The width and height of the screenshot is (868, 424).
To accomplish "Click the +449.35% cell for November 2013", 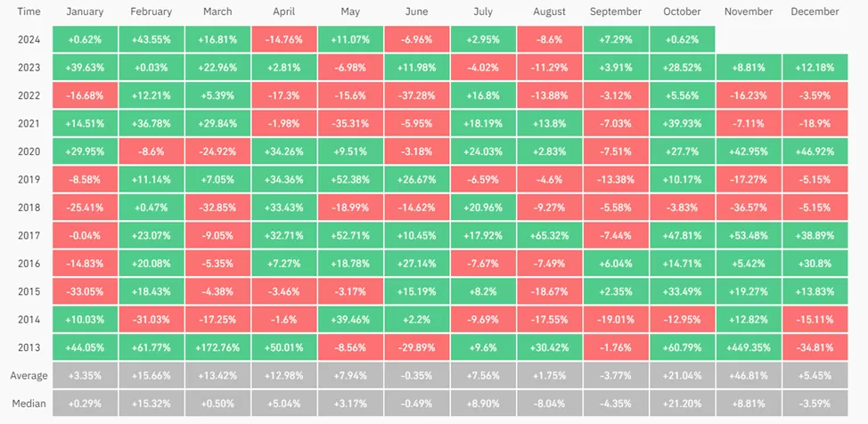I will tap(748, 348).
